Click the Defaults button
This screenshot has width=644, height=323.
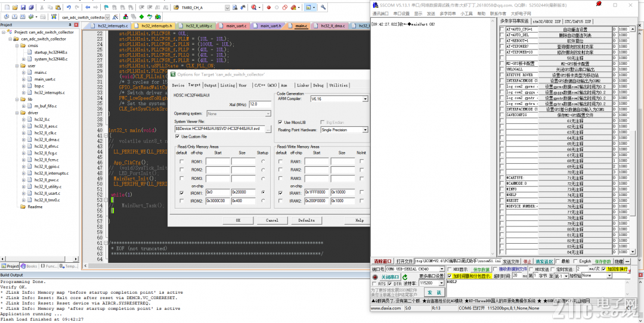click(306, 220)
